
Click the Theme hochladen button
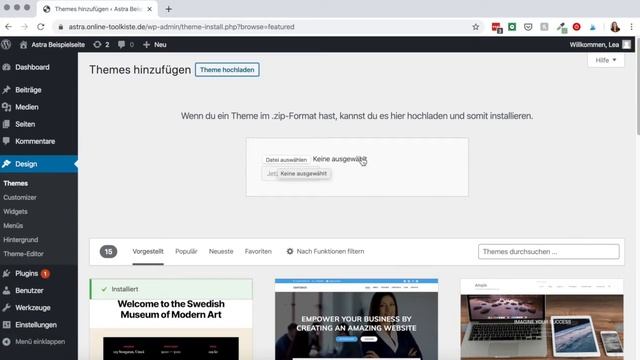pos(227,70)
